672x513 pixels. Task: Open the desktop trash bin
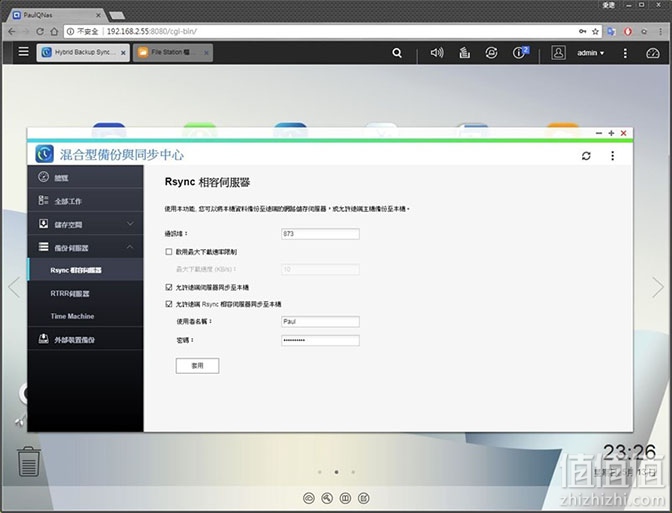point(29,462)
